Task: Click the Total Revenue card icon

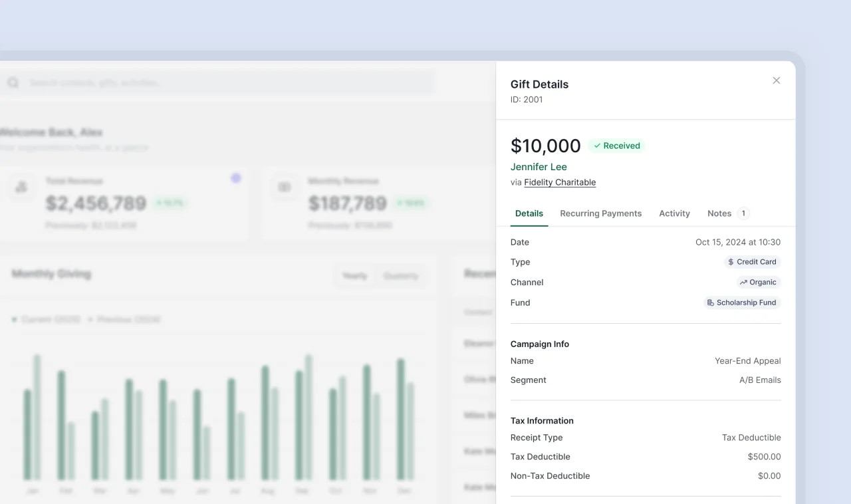Action: (21, 188)
